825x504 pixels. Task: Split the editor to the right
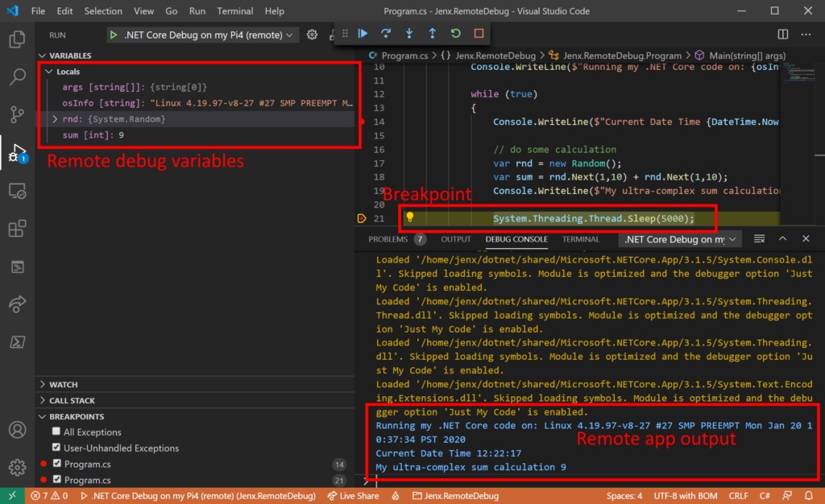point(783,34)
